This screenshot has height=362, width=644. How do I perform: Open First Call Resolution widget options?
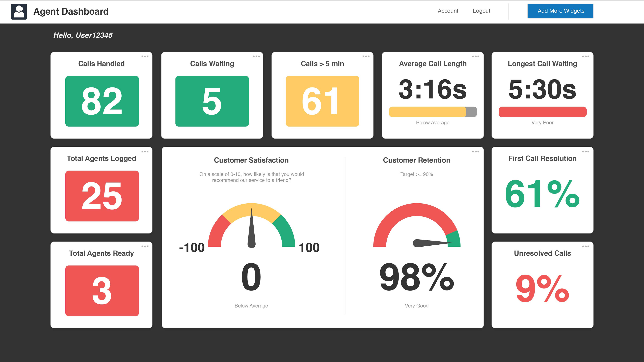click(585, 152)
